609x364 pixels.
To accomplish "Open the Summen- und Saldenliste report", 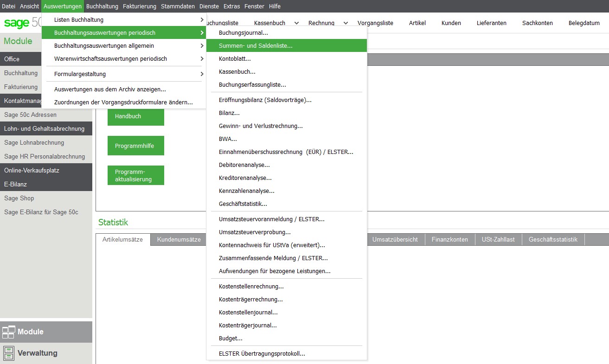I will pyautogui.click(x=287, y=46).
